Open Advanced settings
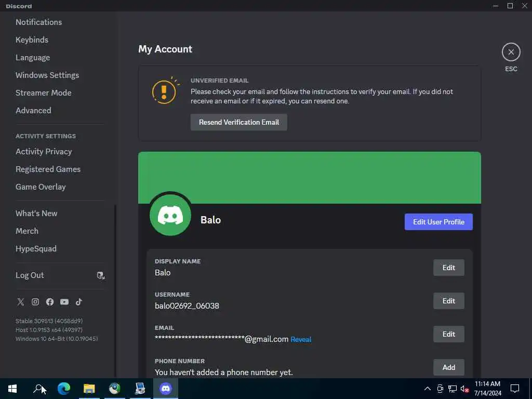This screenshot has width=532, height=399. (33, 110)
